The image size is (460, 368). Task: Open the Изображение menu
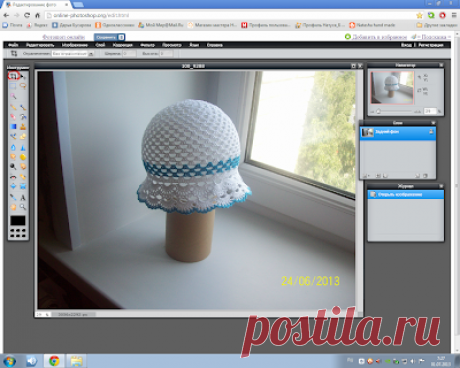pos(75,45)
